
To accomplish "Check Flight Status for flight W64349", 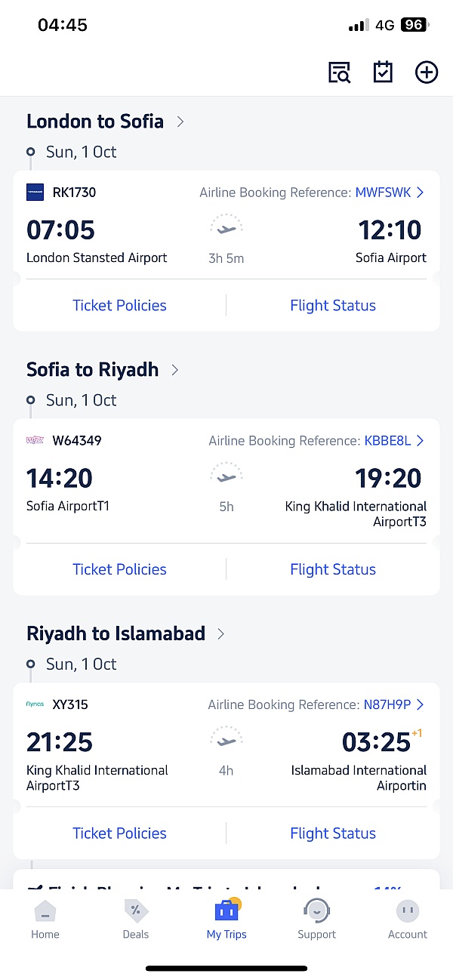I will pos(333,569).
